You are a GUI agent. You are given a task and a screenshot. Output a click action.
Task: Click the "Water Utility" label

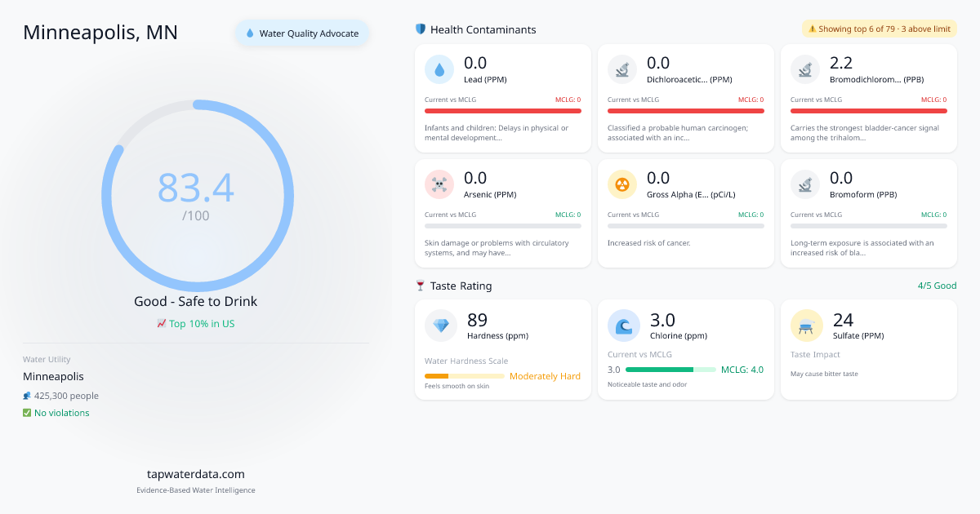[x=47, y=359]
